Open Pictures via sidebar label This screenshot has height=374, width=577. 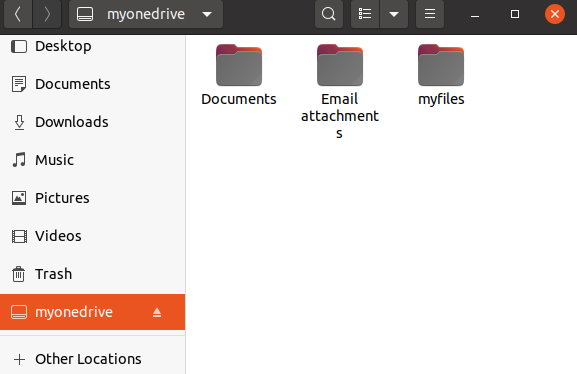point(62,198)
